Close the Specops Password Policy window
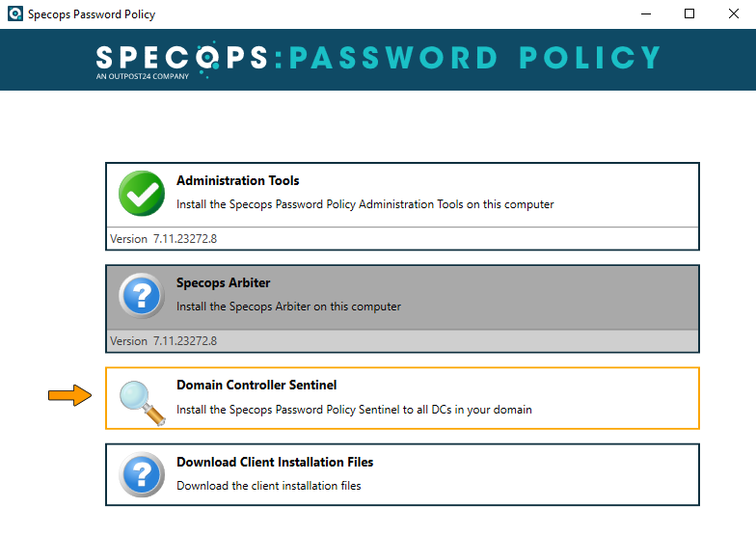This screenshot has height=534, width=756. pyautogui.click(x=733, y=14)
